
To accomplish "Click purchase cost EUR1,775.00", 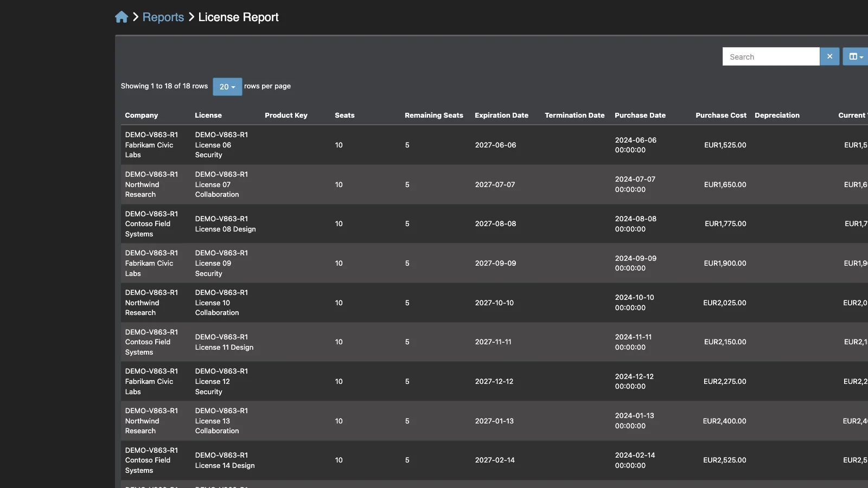I will tap(725, 224).
